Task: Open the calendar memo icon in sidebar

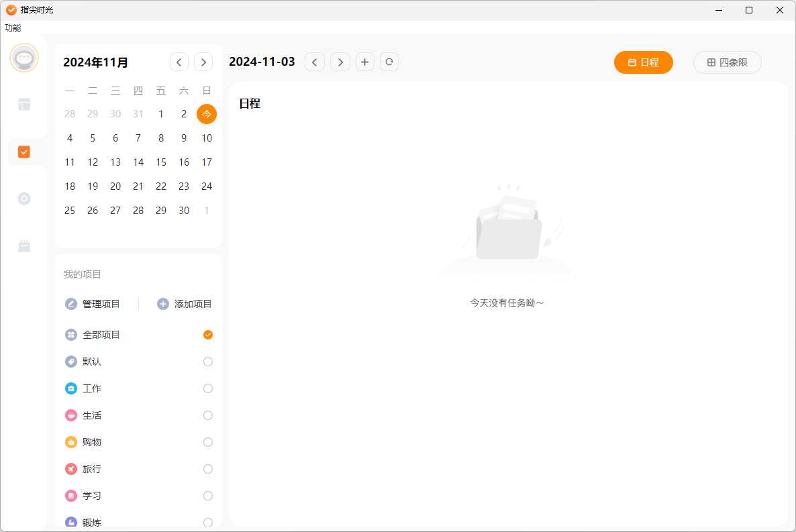Action: [24, 246]
